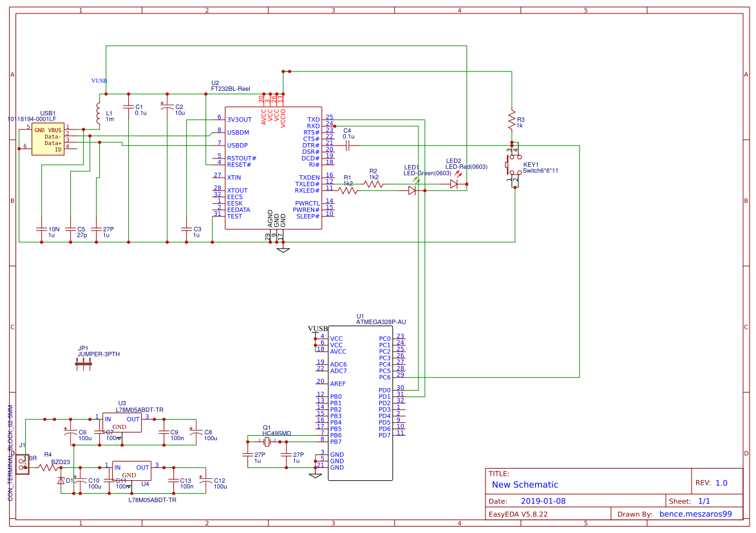Select the USB1 connector symbol
Screen dimensions: 756x533
click(48, 139)
